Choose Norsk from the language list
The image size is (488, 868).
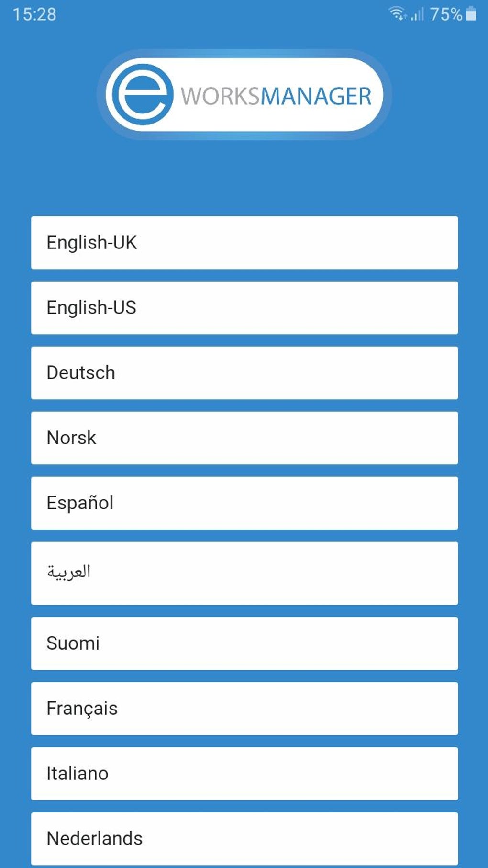[244, 437]
